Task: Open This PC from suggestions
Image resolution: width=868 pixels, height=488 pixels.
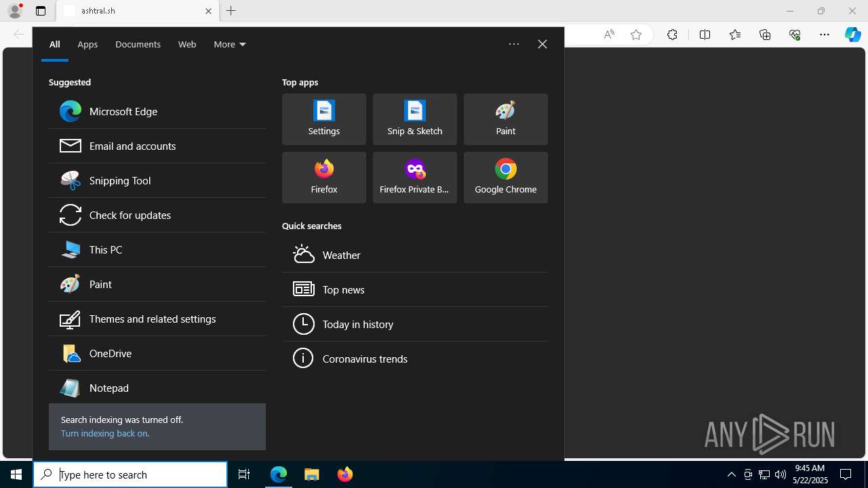Action: [x=157, y=249]
